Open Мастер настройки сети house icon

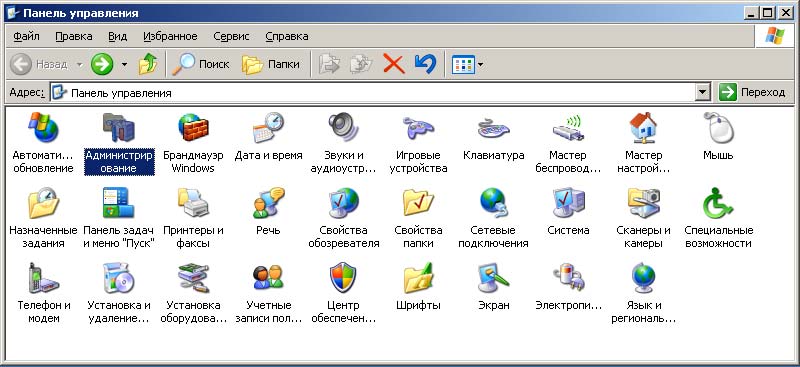tap(643, 128)
